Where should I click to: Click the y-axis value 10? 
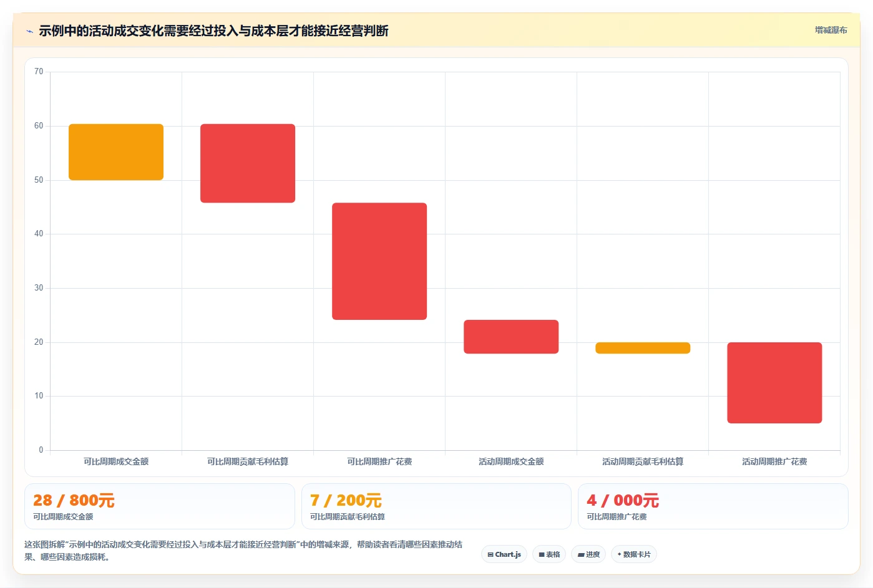[x=39, y=396]
